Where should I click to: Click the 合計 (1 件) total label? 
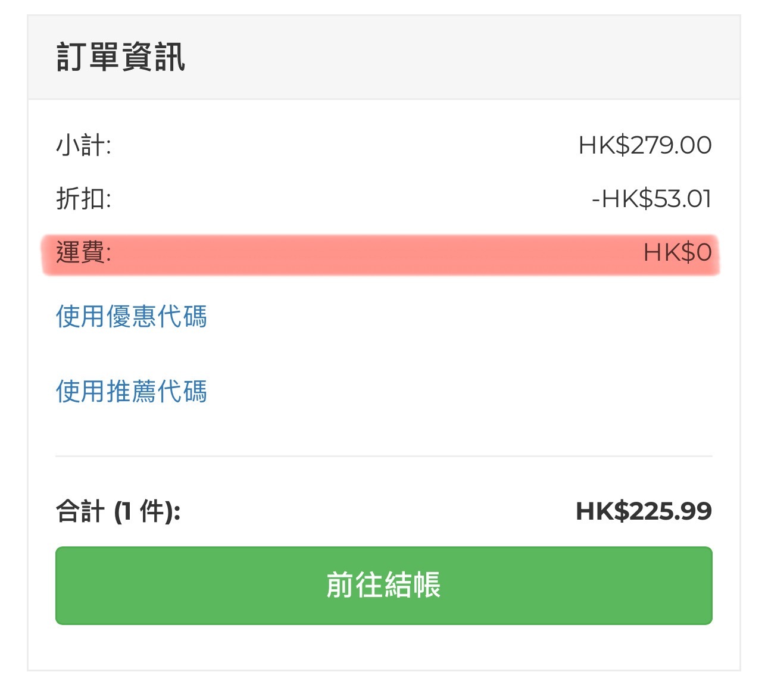coord(118,511)
